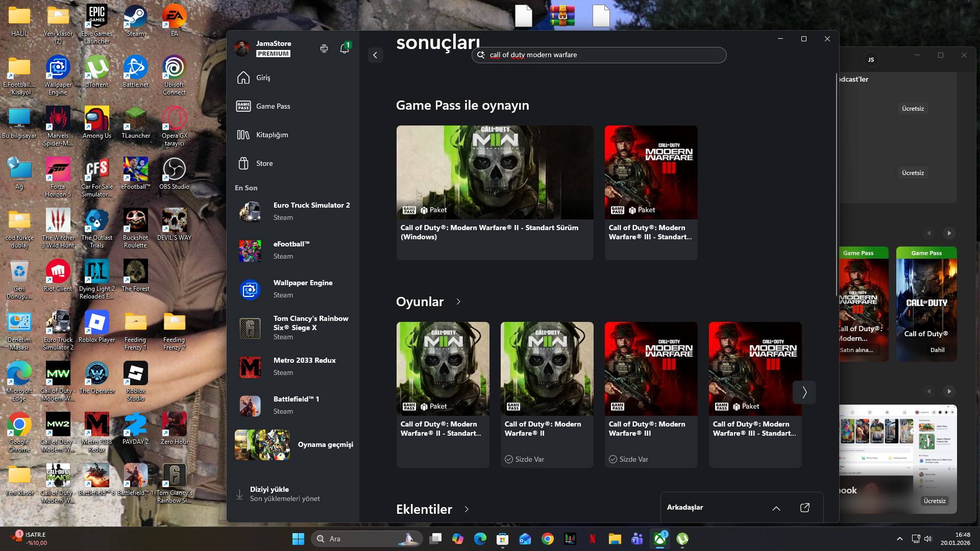Expand the Oyunlar section chevron
Image resolution: width=980 pixels, height=551 pixels.
pyautogui.click(x=458, y=302)
